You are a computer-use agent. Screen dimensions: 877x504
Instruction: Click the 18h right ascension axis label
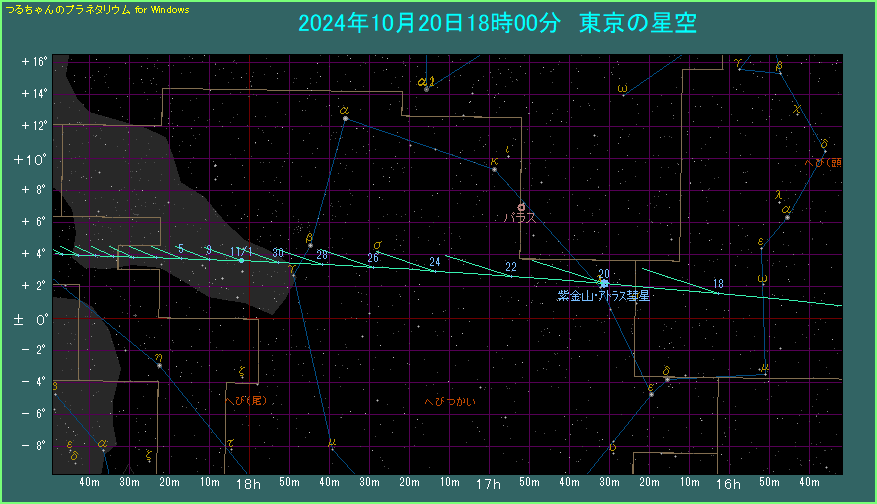pyautogui.click(x=247, y=484)
